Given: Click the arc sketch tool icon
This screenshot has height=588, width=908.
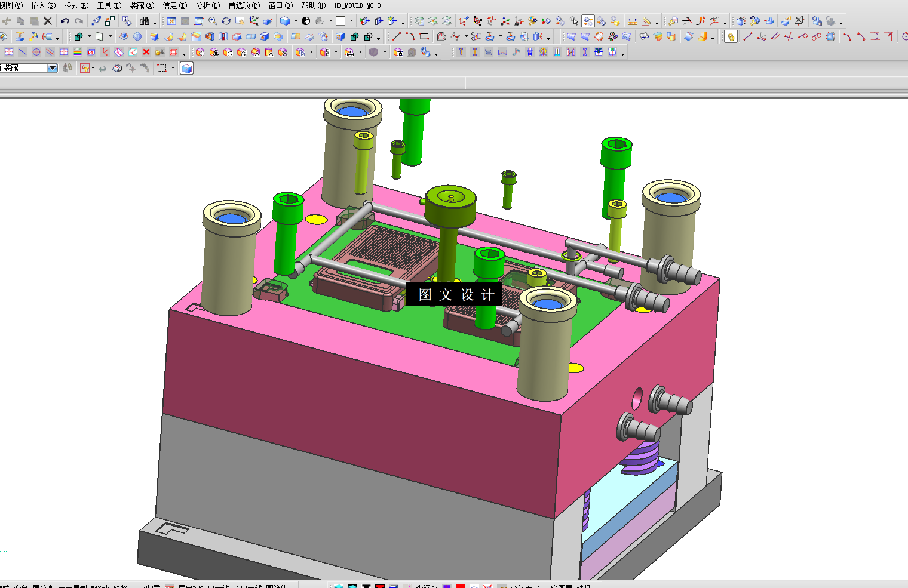Looking at the screenshot, I should [410, 36].
